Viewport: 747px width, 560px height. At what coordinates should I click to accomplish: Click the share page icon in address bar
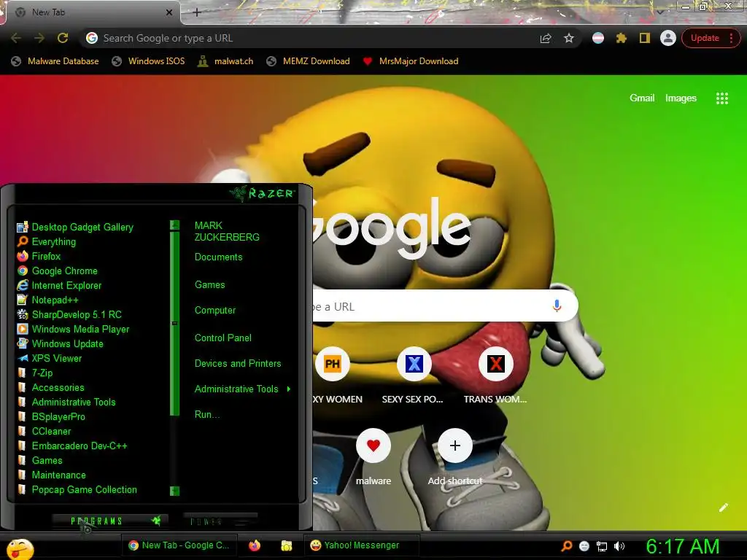[x=546, y=38]
